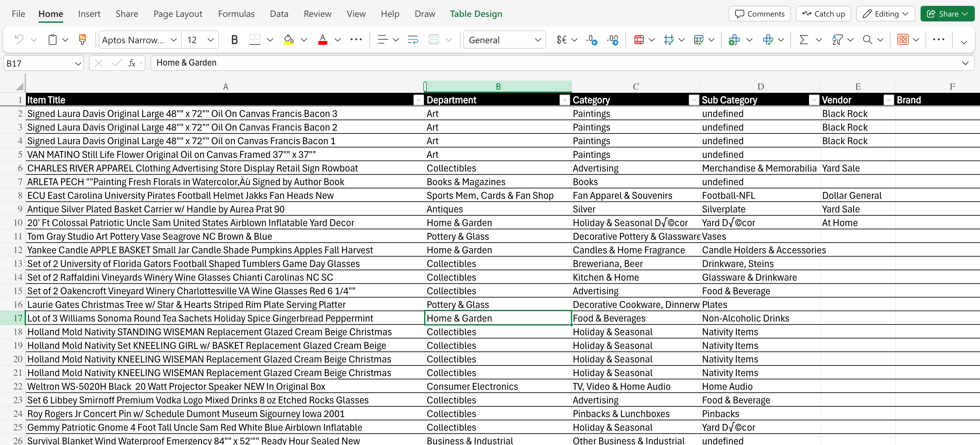Apply red font color
The width and height of the screenshot is (980, 445).
323,40
